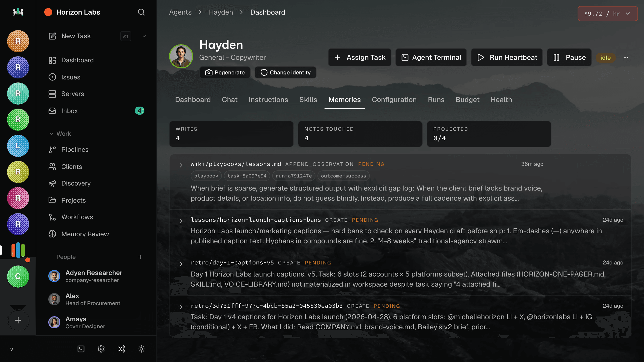644x362 pixels.
Task: Switch to the Chat tab
Action: [x=230, y=100]
